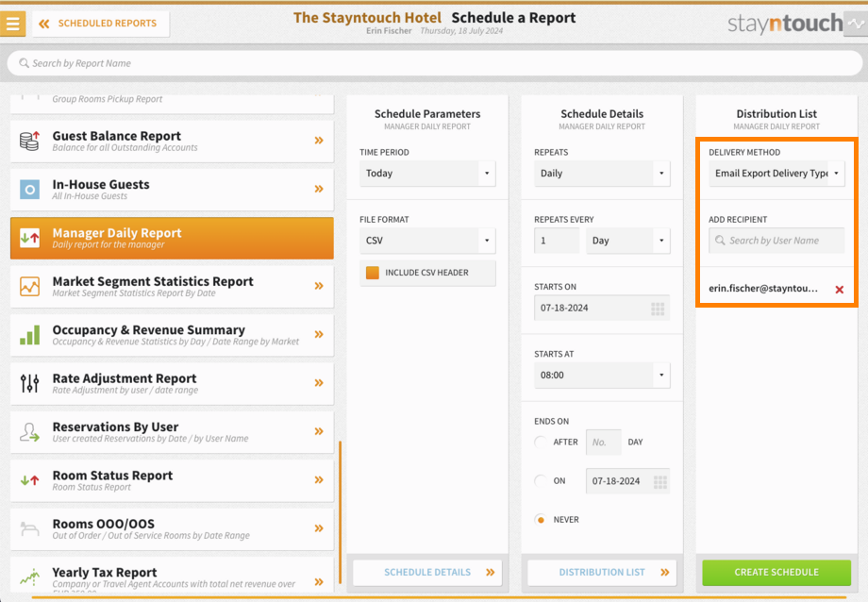Open calendar icon for Starts On
868x602 pixels.
click(x=658, y=309)
